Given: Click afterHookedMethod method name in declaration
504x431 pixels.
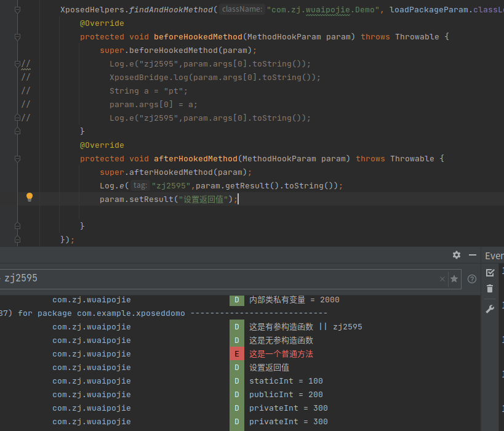Looking at the screenshot, I should 196,159.
